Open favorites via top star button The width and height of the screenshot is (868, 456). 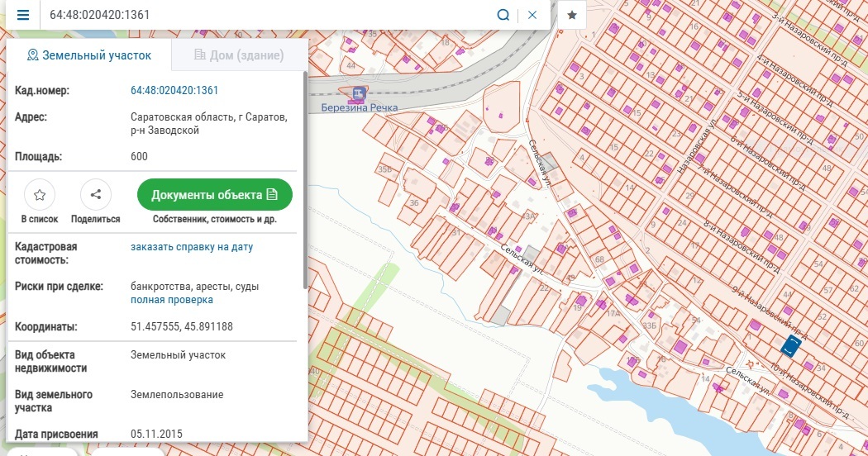coord(572,16)
